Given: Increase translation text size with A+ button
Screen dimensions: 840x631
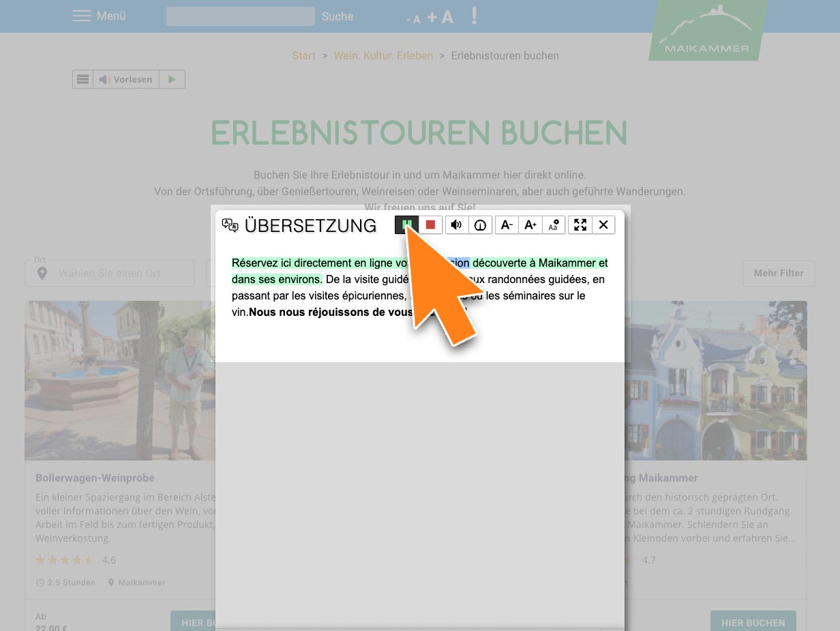Looking at the screenshot, I should coord(530,224).
